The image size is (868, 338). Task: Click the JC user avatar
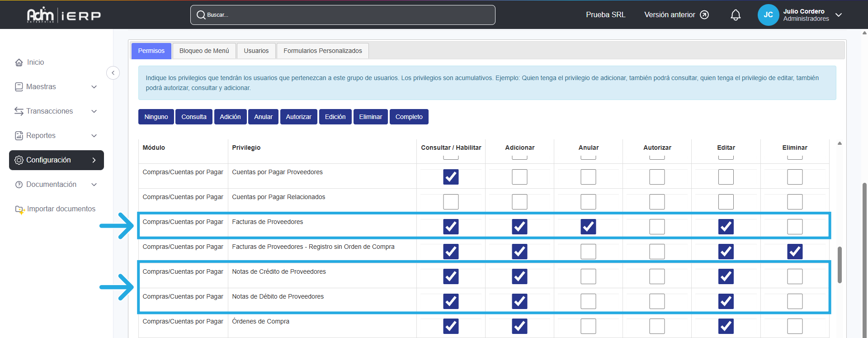768,15
